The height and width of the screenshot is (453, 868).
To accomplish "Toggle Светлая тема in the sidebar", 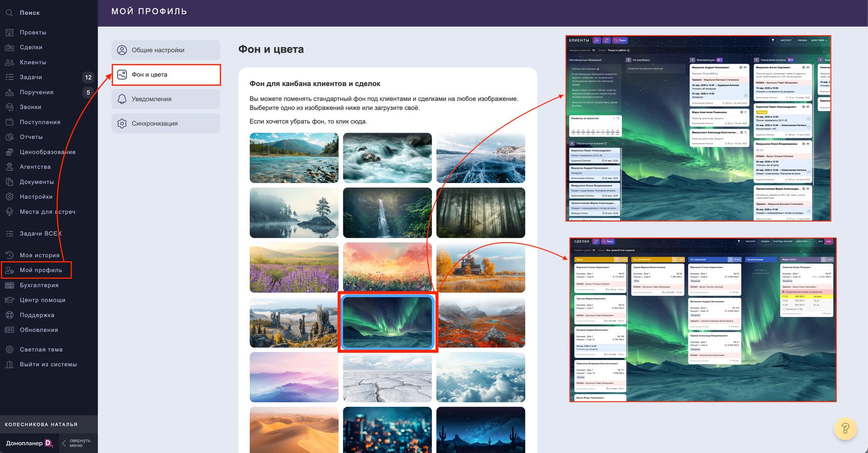I will [x=41, y=349].
